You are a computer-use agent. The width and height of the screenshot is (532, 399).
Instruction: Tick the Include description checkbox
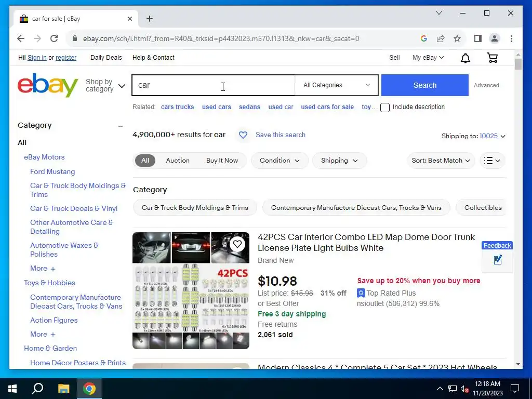385,108
